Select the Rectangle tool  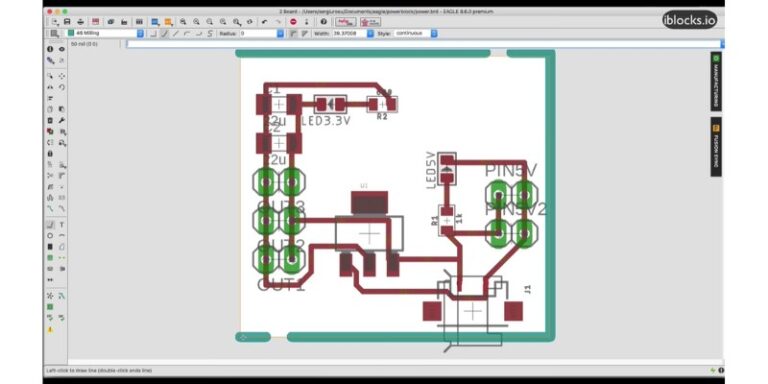(x=50, y=247)
